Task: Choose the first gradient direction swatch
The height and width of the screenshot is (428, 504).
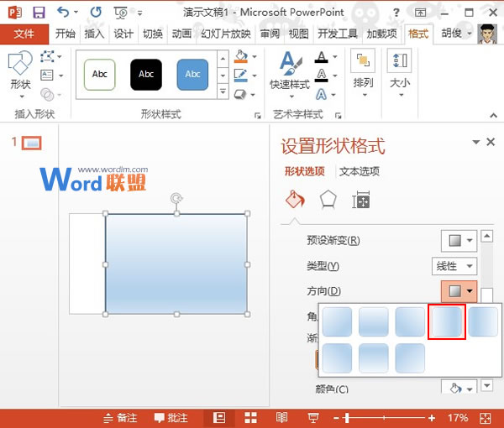Action: [337, 321]
